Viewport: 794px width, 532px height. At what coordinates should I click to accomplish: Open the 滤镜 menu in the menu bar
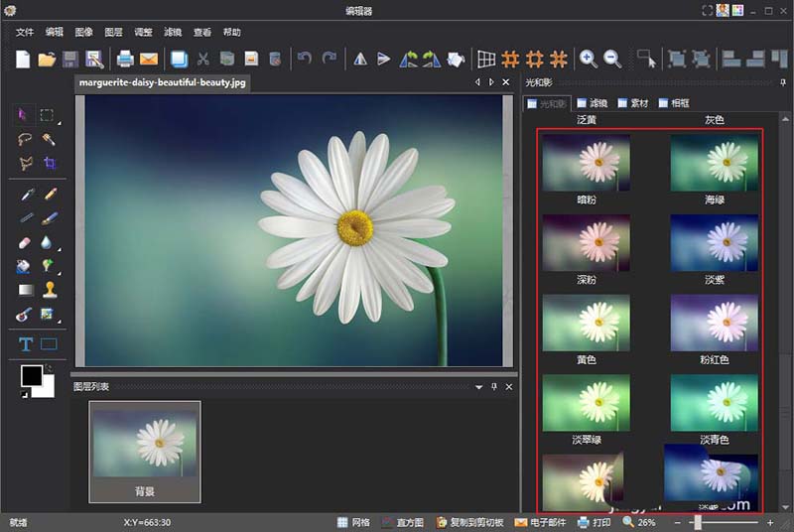pos(175,32)
